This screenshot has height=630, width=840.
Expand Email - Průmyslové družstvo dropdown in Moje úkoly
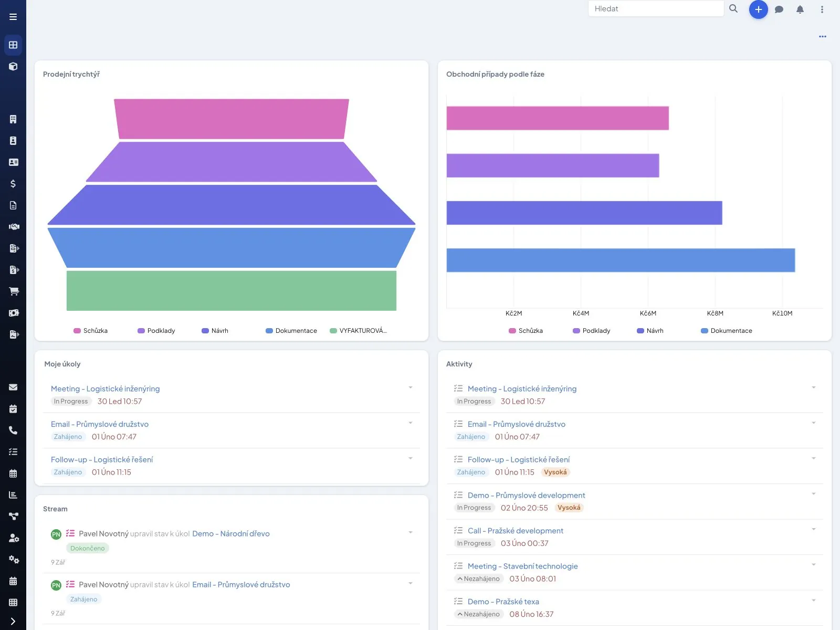pyautogui.click(x=411, y=423)
